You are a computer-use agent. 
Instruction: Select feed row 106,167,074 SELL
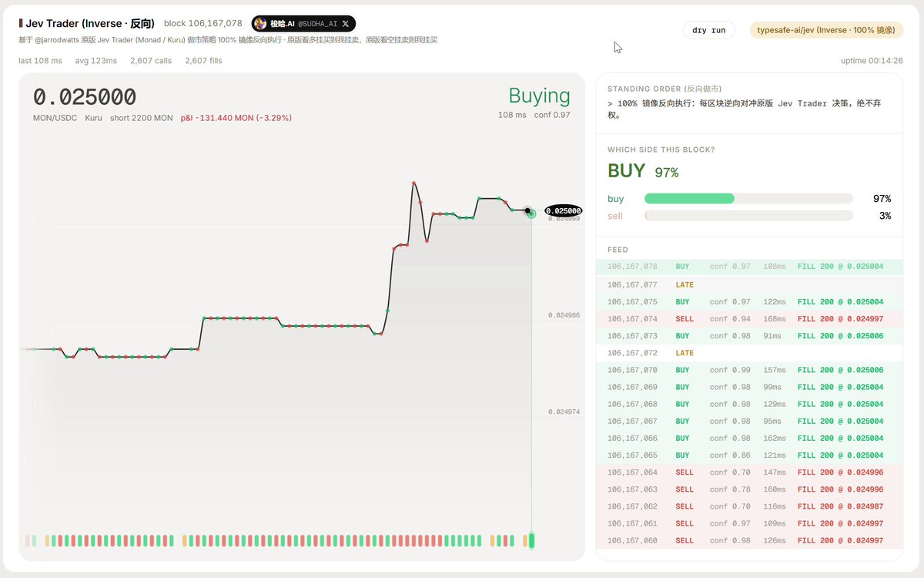pyautogui.click(x=749, y=319)
